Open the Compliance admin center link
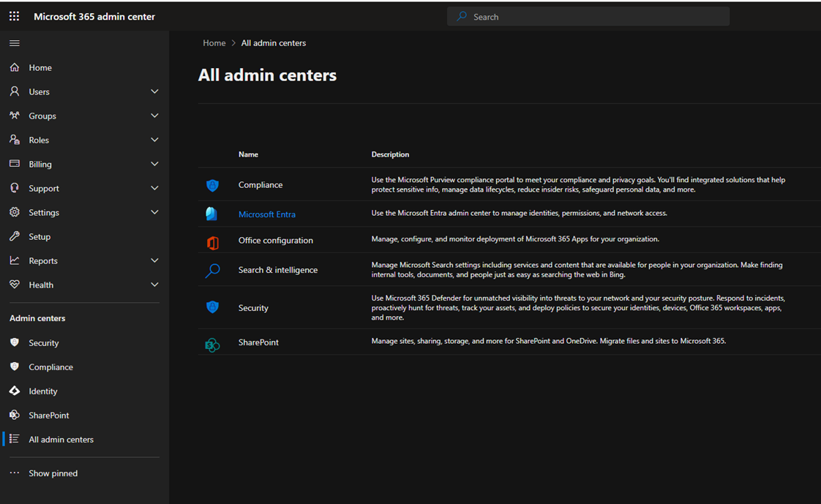This screenshot has height=504, width=821. [260, 185]
